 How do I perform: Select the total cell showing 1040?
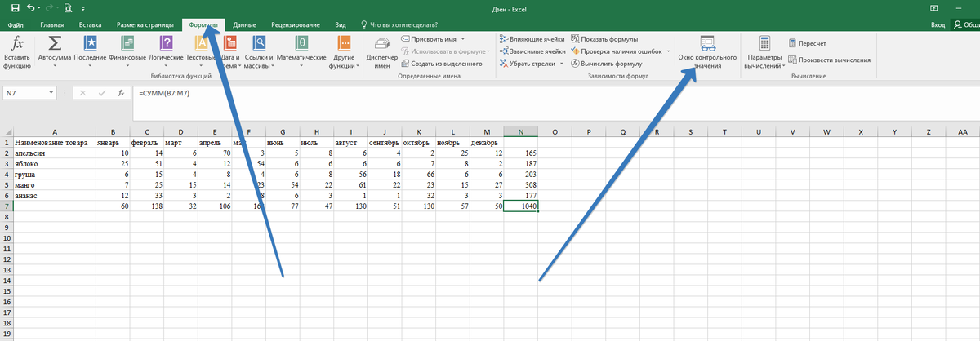click(521, 207)
